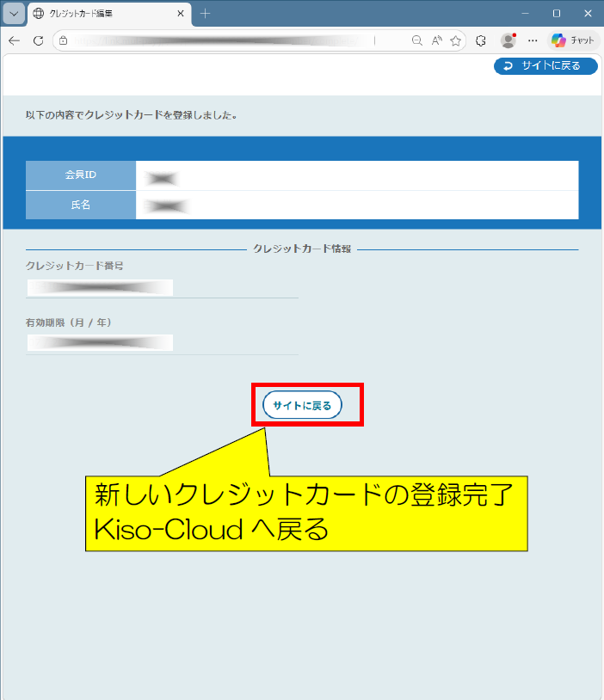Select the クレジットカード編集 tab
604x700 pixels.
click(x=95, y=14)
